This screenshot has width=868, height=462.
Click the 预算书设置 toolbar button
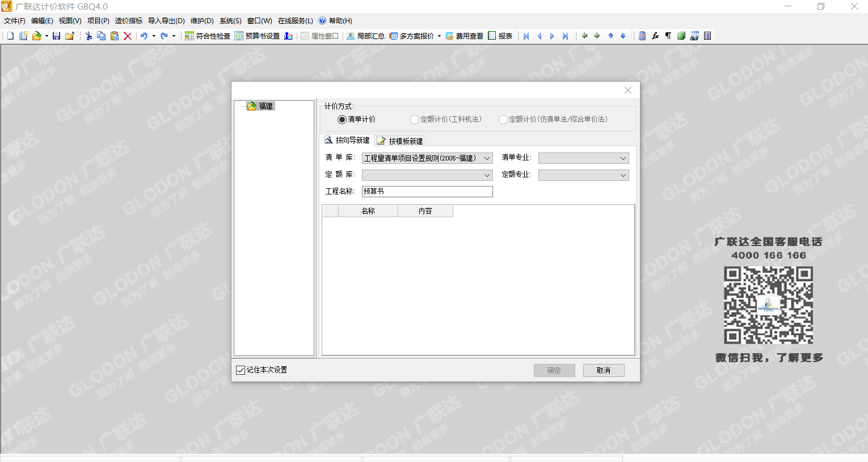258,36
